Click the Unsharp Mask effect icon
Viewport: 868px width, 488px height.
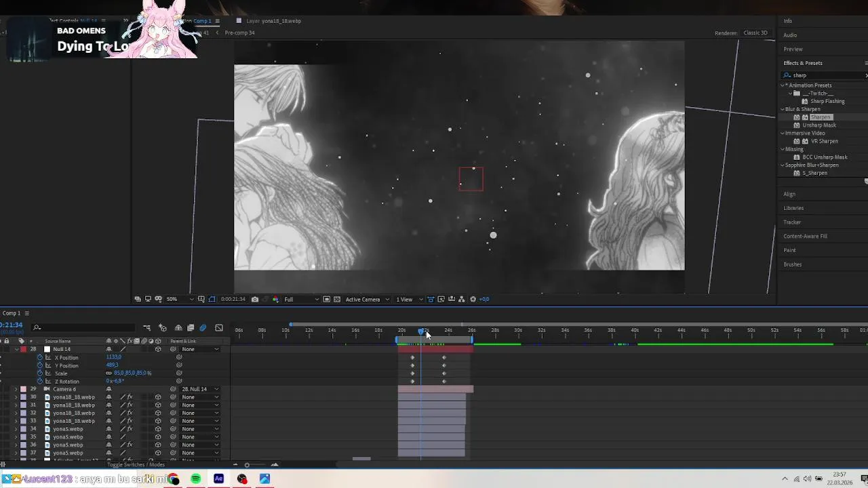pos(797,125)
